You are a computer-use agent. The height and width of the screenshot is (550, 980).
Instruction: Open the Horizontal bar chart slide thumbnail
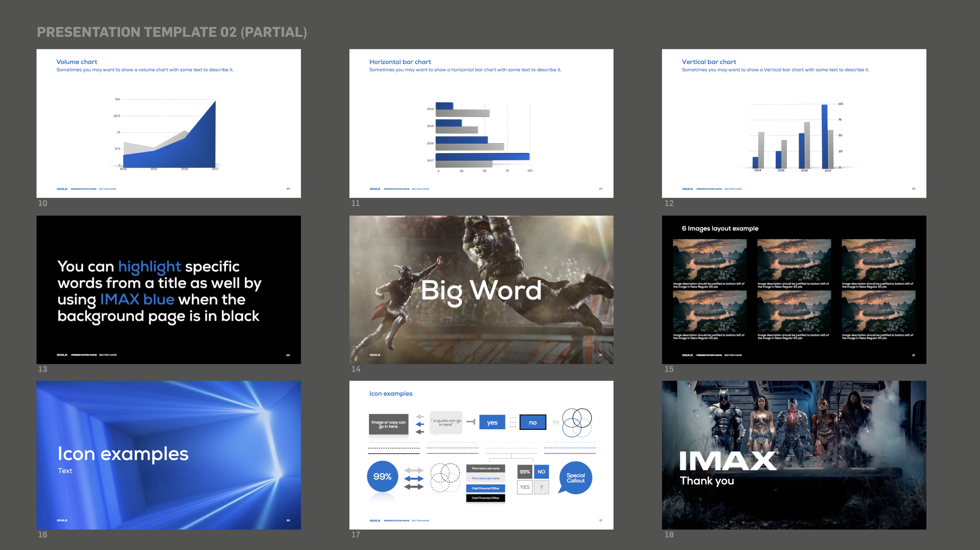tap(481, 123)
